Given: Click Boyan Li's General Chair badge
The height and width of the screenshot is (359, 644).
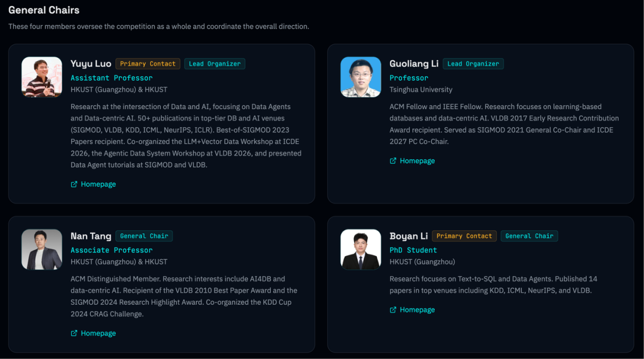Looking at the screenshot, I should [x=530, y=236].
